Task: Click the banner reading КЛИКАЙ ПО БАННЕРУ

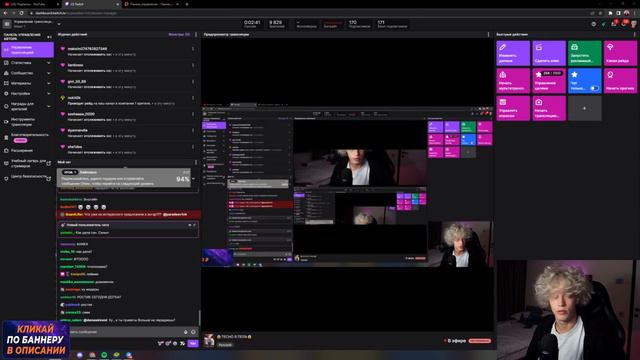Action: click(x=36, y=339)
